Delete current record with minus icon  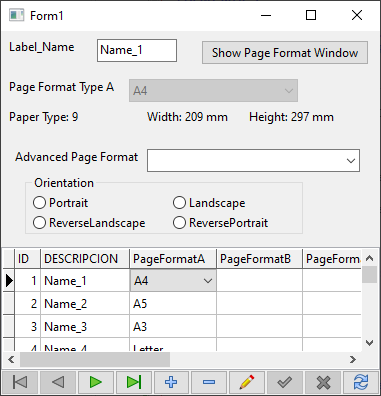point(209,382)
